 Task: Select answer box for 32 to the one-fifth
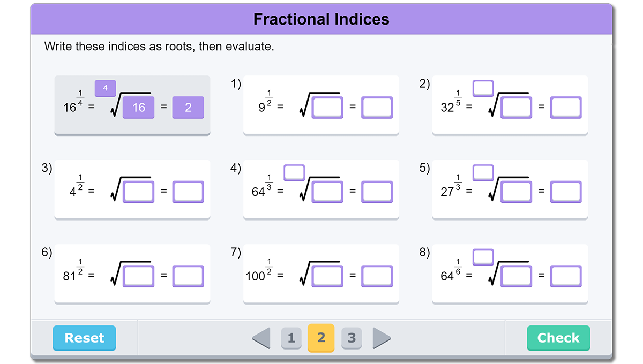(566, 107)
